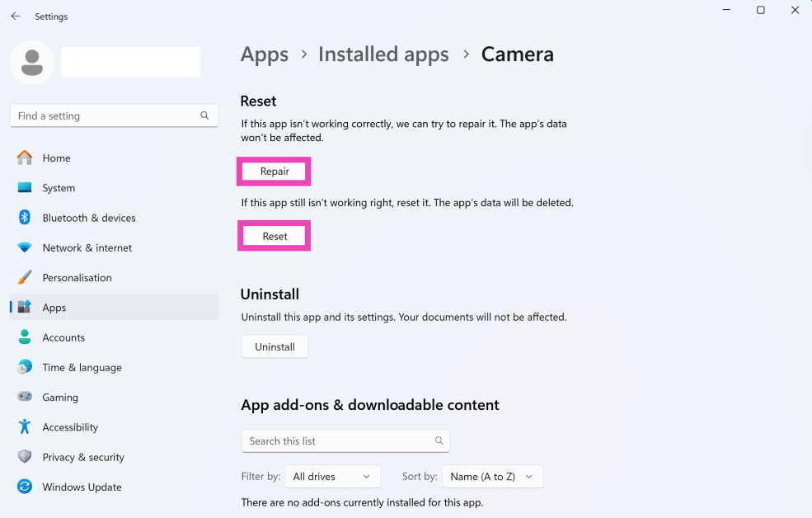This screenshot has height=518, width=812.
Task: Select System in the navigation menu
Action: [59, 188]
